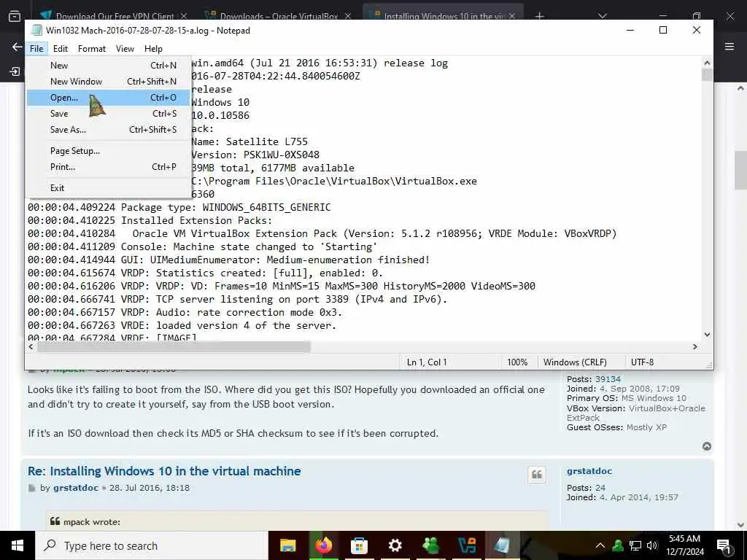Click Windows (CRLF) status bar entry
The height and width of the screenshot is (560, 747).
click(x=575, y=362)
